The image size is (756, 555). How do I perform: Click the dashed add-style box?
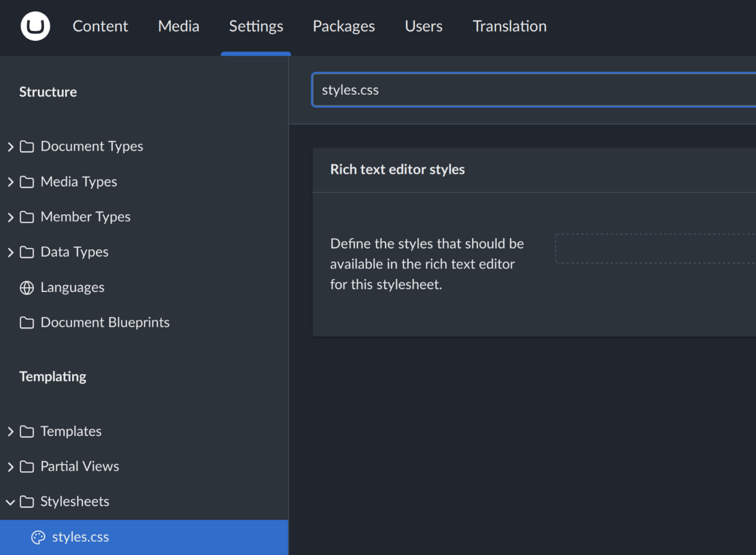655,249
